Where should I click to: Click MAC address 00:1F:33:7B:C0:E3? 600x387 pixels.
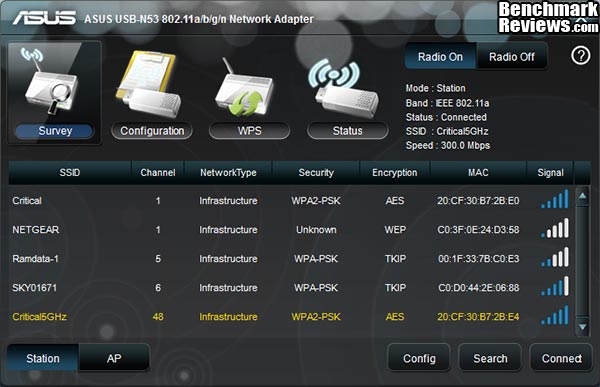(x=478, y=259)
